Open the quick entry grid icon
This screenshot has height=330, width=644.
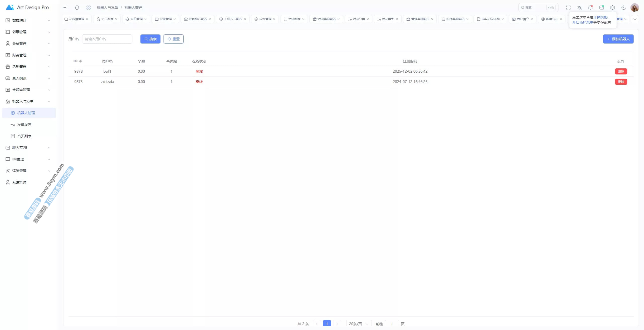pos(89,8)
